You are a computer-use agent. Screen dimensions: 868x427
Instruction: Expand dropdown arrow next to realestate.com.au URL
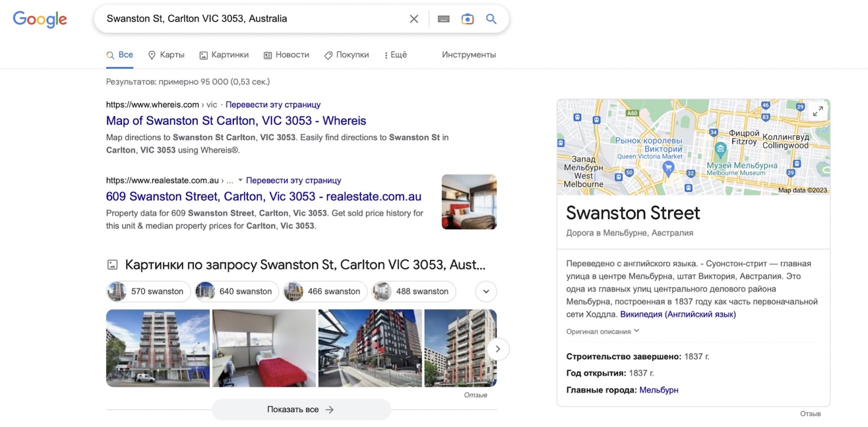[240, 180]
